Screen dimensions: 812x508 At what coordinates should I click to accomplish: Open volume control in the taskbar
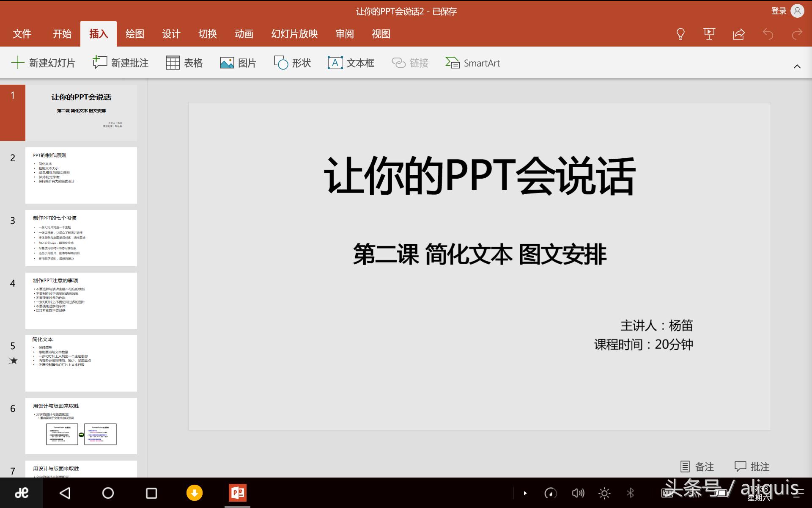578,493
